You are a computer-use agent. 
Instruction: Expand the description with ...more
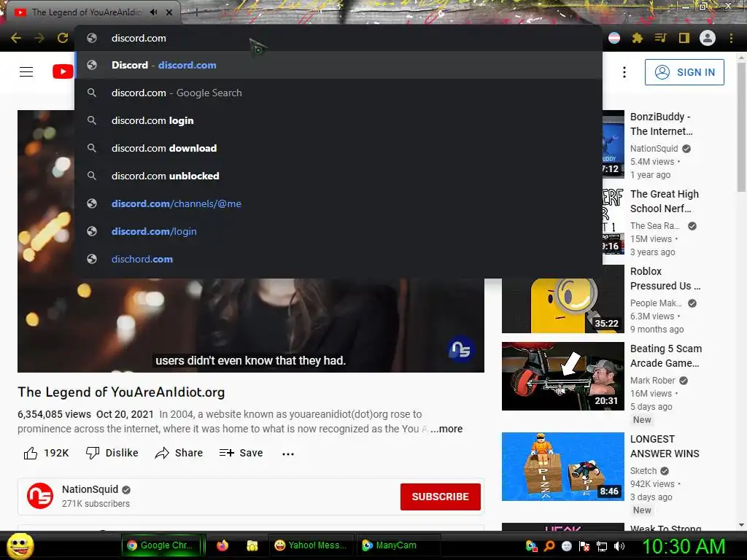[446, 429]
